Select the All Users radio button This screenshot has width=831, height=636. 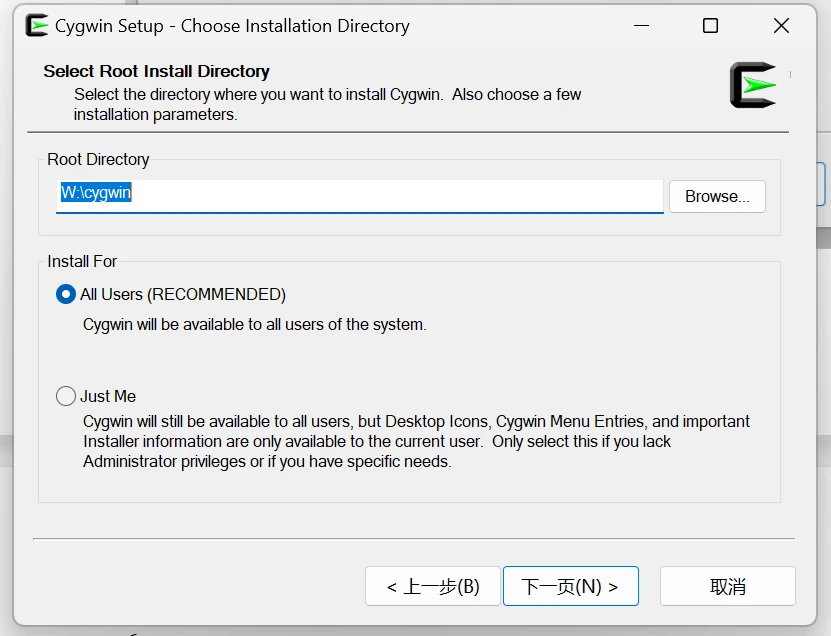[x=66, y=294]
